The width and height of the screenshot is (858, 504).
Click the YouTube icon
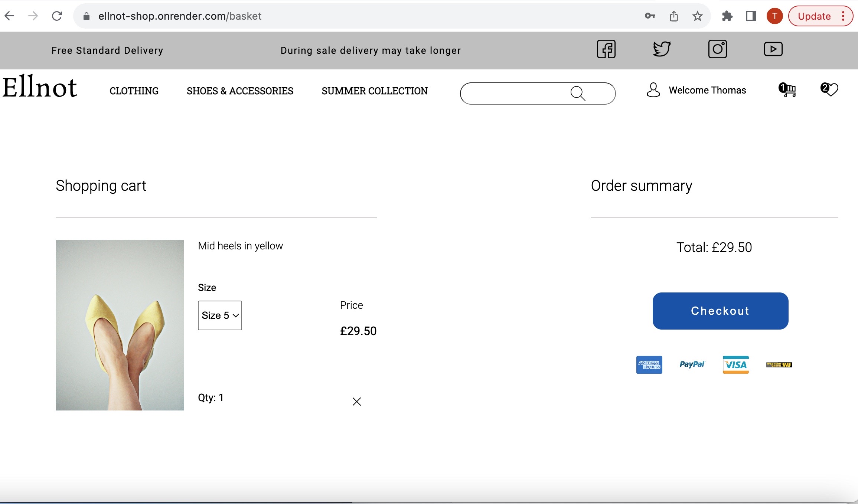(773, 49)
